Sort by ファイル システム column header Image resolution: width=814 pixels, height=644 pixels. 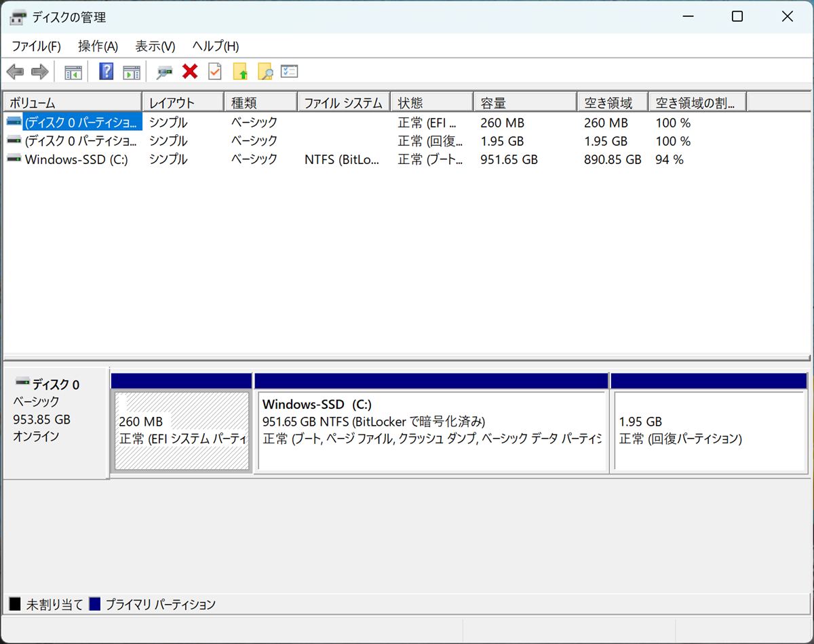pyautogui.click(x=345, y=102)
